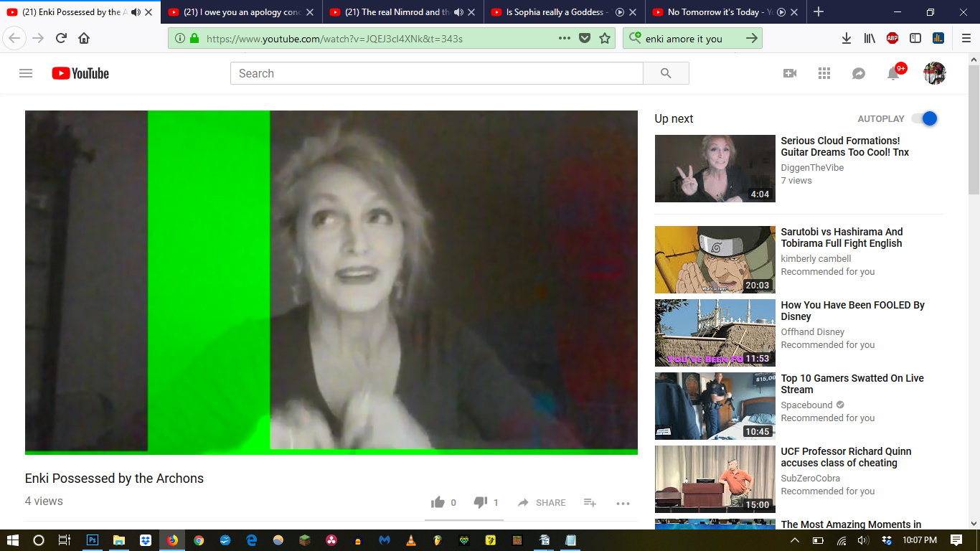Bookmark this page with the star icon

click(x=605, y=38)
